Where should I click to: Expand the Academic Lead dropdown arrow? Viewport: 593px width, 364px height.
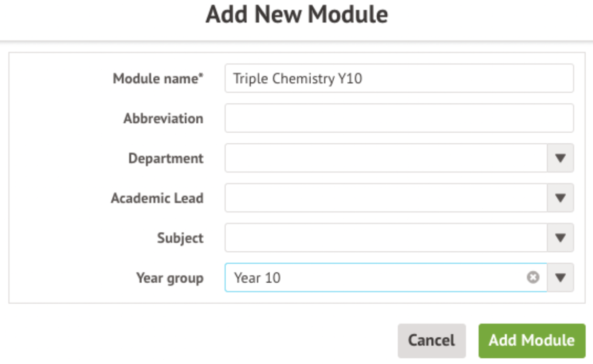(560, 198)
